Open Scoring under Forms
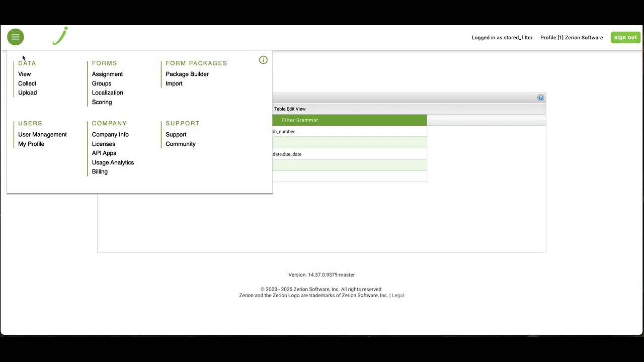Viewport: 644px width, 362px height. [102, 102]
